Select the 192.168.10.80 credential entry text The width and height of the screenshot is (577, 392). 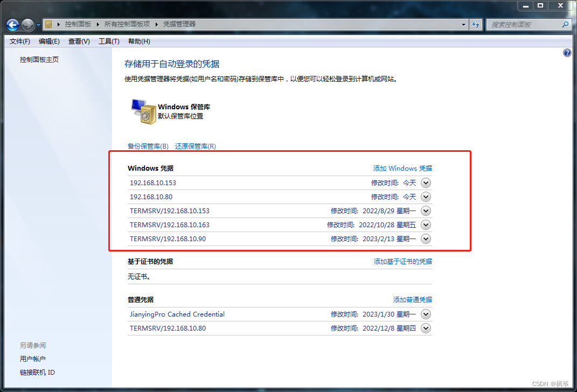click(x=151, y=197)
